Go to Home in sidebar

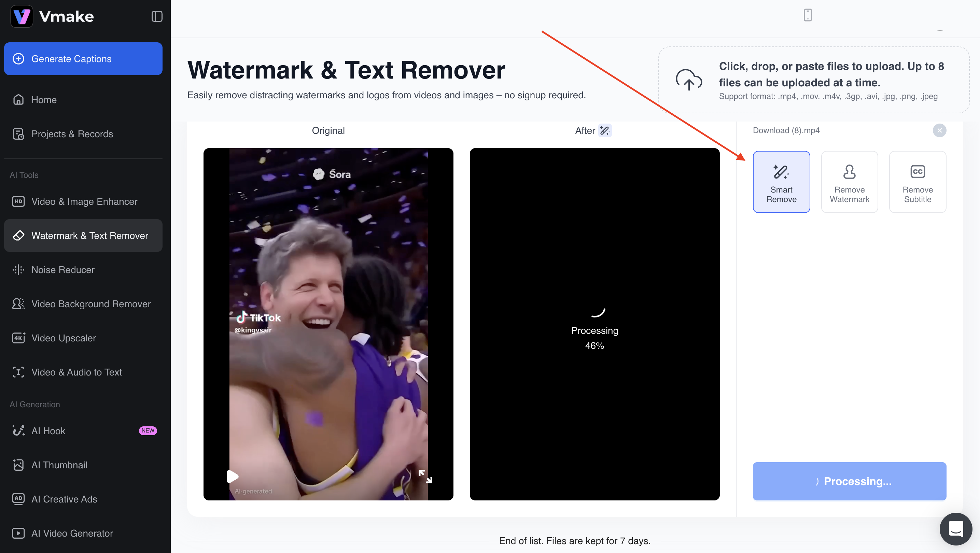click(44, 100)
